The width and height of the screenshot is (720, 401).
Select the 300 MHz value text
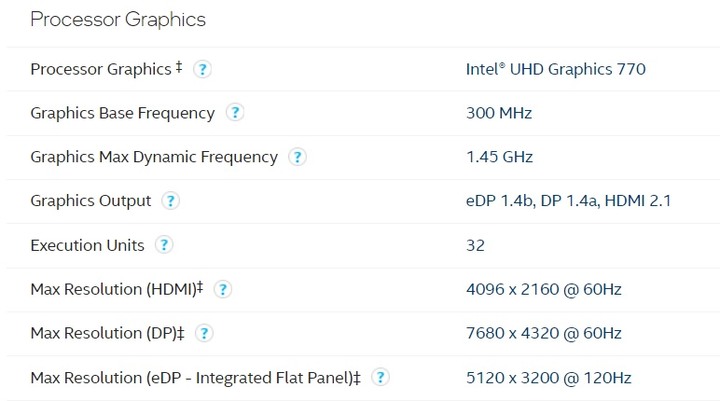click(x=499, y=113)
